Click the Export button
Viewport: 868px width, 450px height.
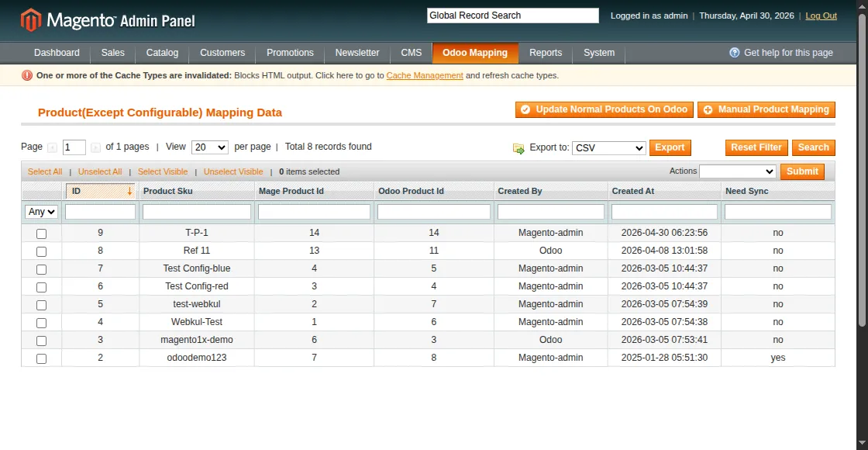(670, 147)
